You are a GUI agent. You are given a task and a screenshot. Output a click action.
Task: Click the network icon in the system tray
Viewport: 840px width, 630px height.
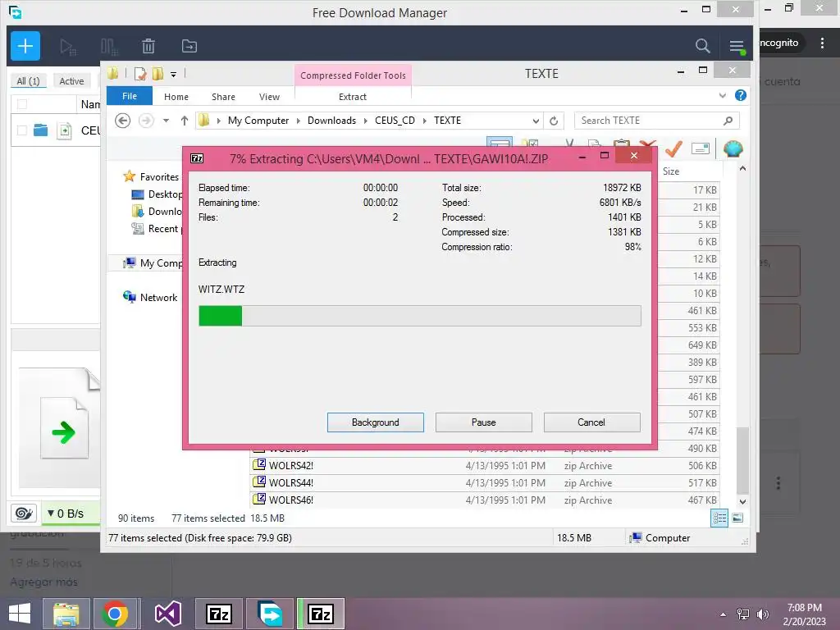pyautogui.click(x=742, y=614)
